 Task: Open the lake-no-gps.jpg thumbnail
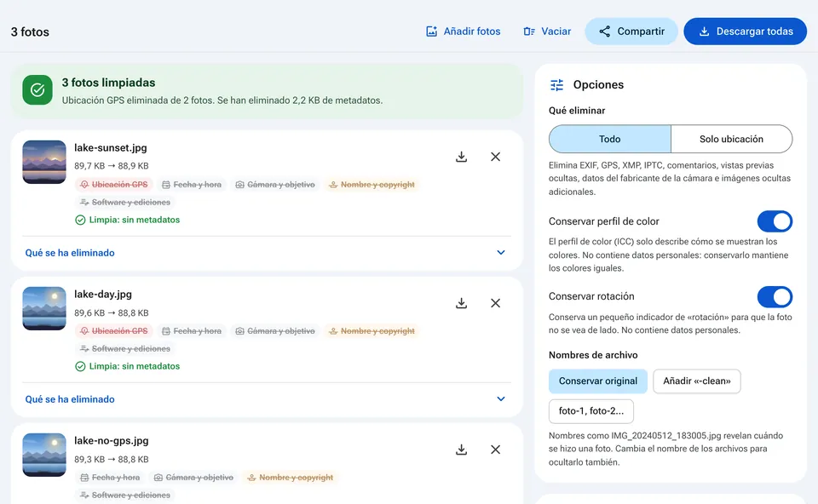click(x=44, y=455)
